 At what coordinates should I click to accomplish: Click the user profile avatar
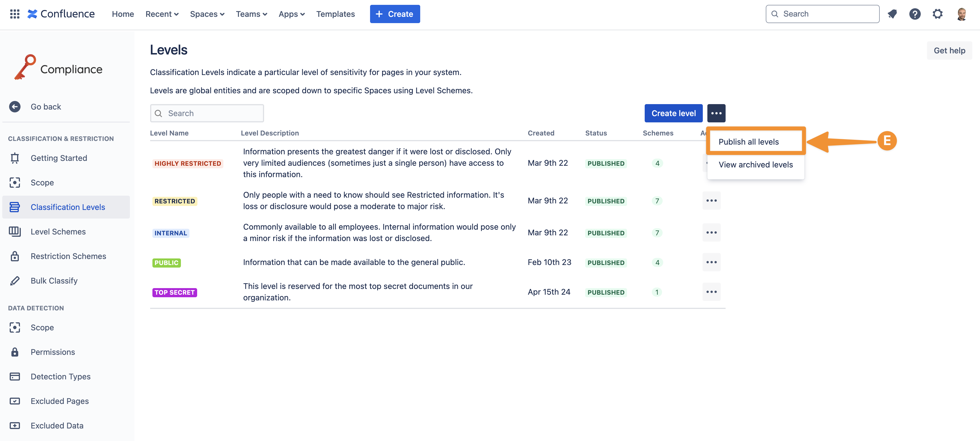point(961,14)
